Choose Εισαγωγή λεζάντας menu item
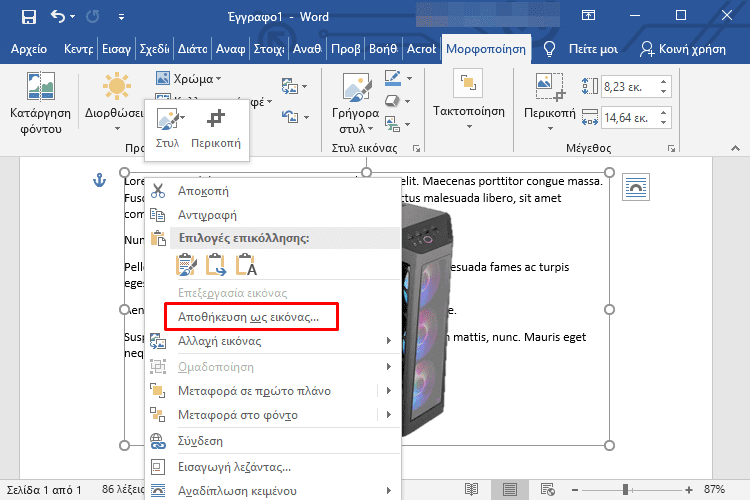This screenshot has height=500, width=750. [x=273, y=467]
